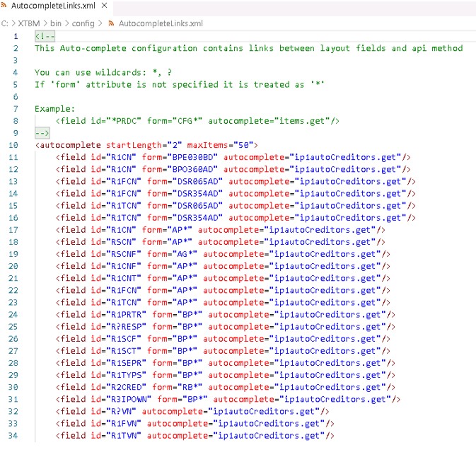Click the "-->" comment closing on line 9
This screenshot has width=476, height=450.
(42, 132)
